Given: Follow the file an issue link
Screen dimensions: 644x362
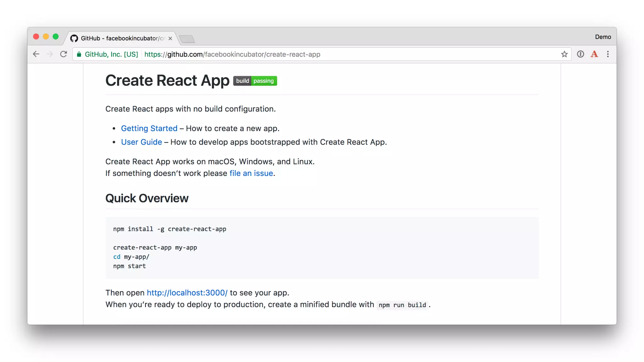Looking at the screenshot, I should 251,173.
